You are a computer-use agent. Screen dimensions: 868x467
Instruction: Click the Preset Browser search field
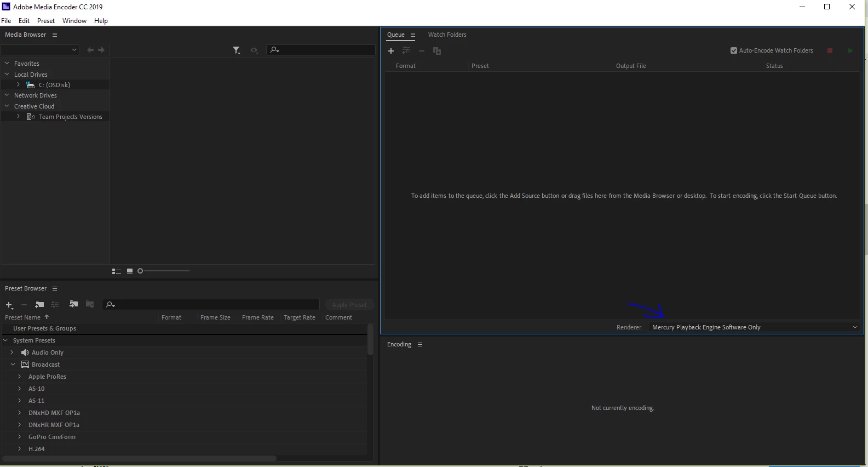211,304
